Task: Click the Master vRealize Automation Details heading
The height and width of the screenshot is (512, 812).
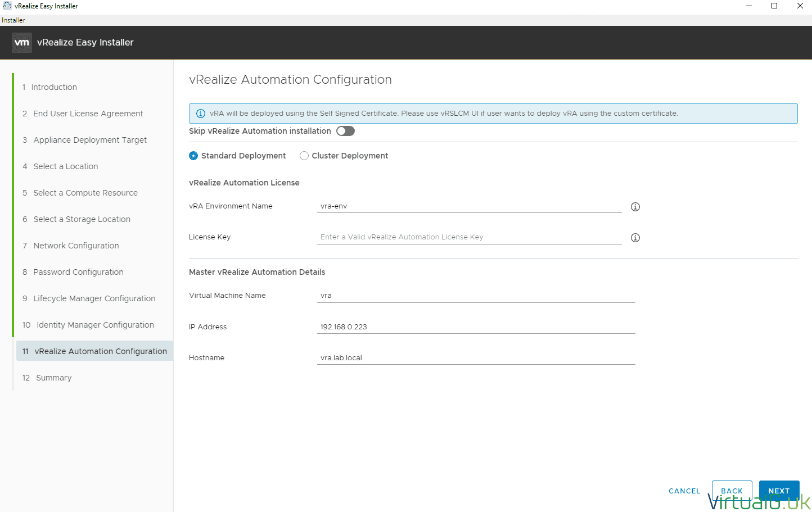Action: (257, 272)
